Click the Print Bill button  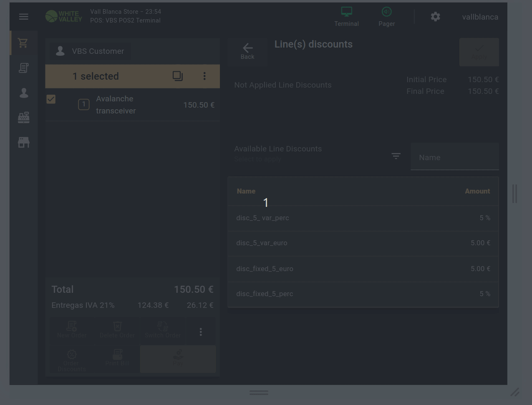pos(117,359)
